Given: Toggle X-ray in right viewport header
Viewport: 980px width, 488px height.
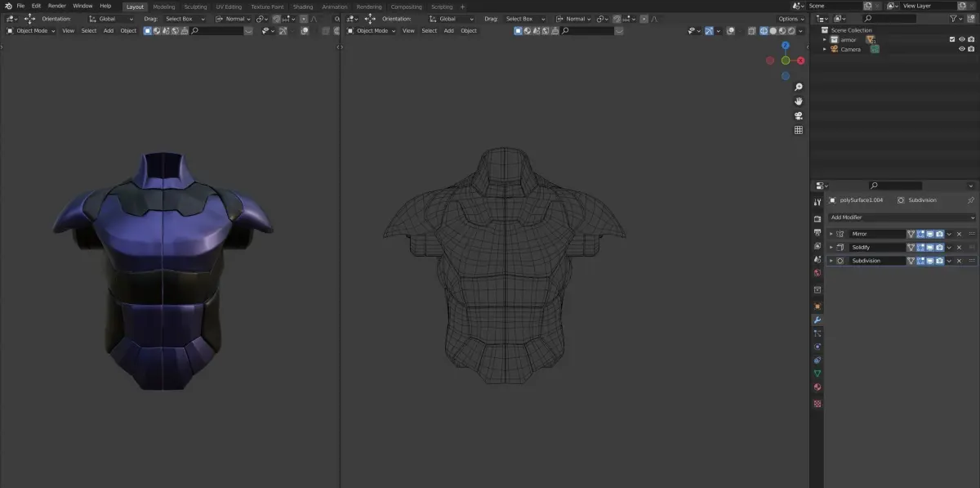Looking at the screenshot, I should click(x=751, y=31).
